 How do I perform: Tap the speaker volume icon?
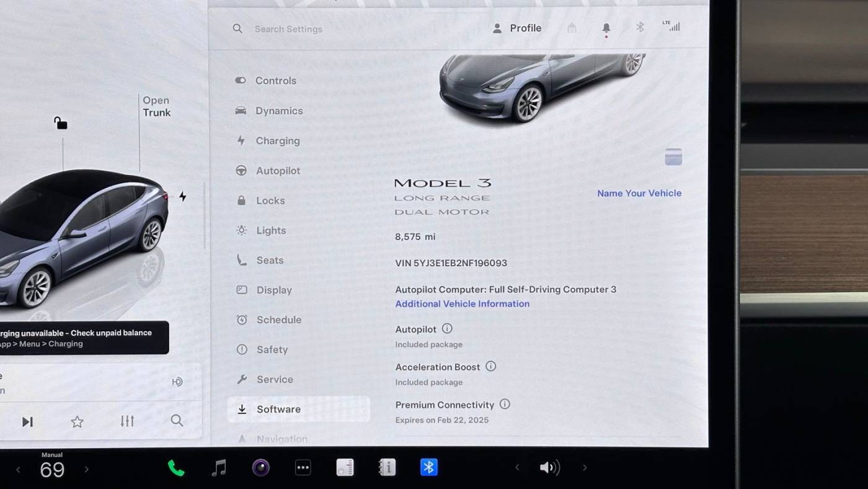550,468
